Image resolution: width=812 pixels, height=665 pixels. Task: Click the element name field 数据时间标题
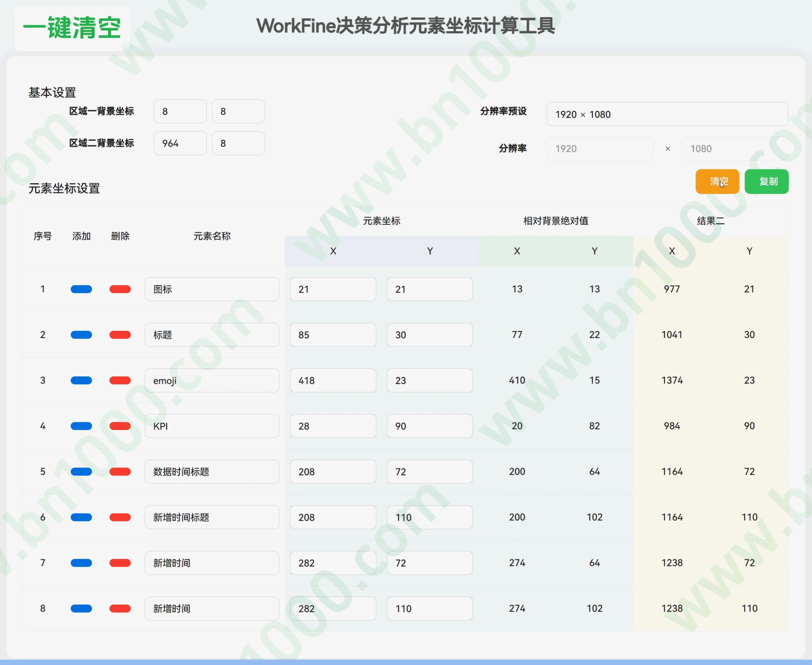[x=212, y=471]
